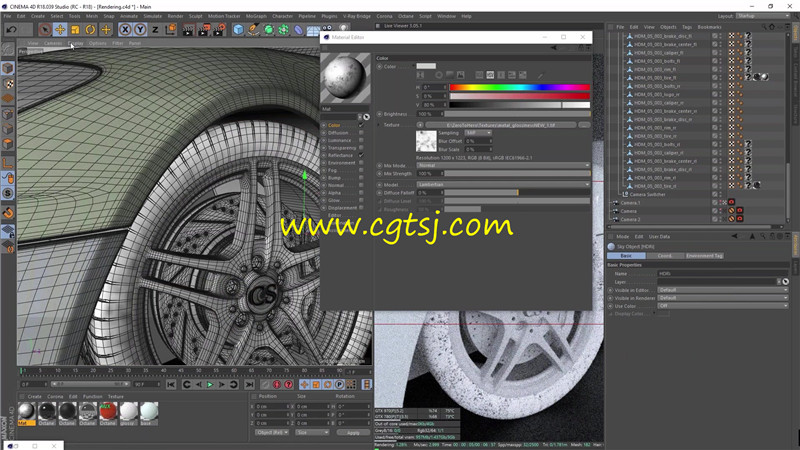Open the Layout Startup dropdown
Viewport: 800px width, 450px height.
tap(762, 16)
